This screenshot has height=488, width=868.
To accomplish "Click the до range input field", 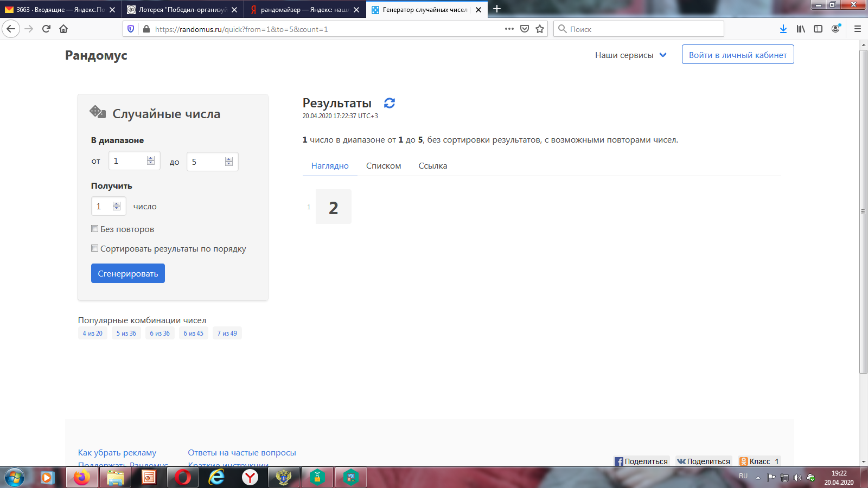I will (x=212, y=162).
